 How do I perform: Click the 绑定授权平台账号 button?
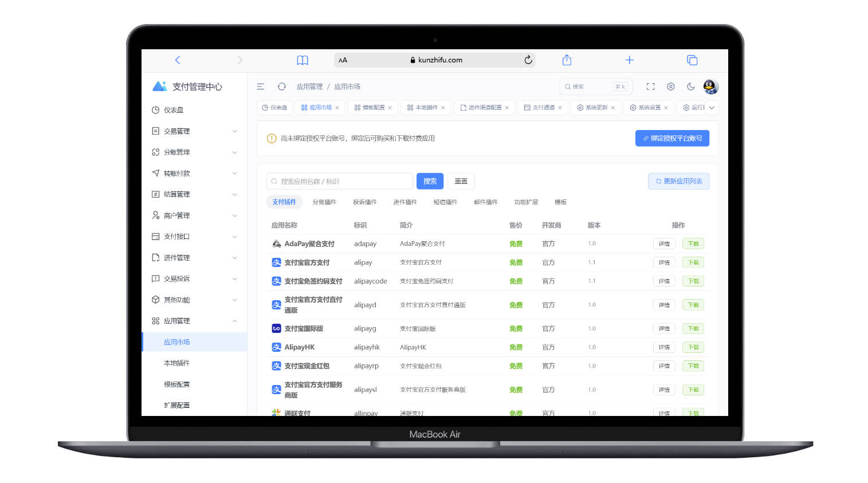tap(672, 138)
